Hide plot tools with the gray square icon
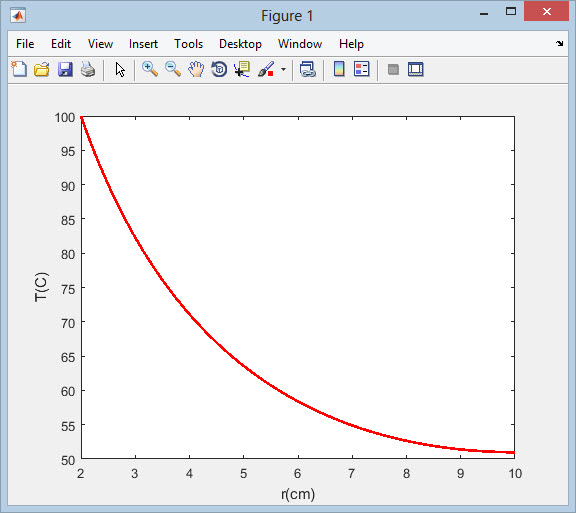Image resolution: width=576 pixels, height=513 pixels. coord(393,69)
